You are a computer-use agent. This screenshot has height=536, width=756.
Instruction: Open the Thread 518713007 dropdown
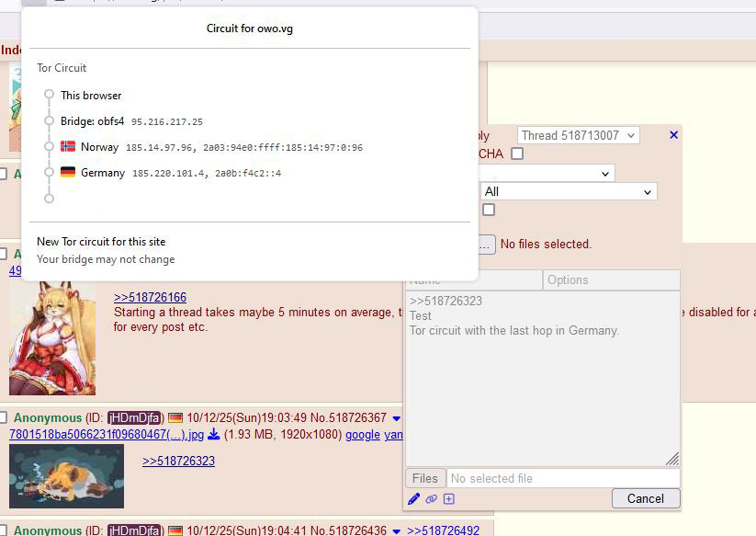tap(578, 135)
